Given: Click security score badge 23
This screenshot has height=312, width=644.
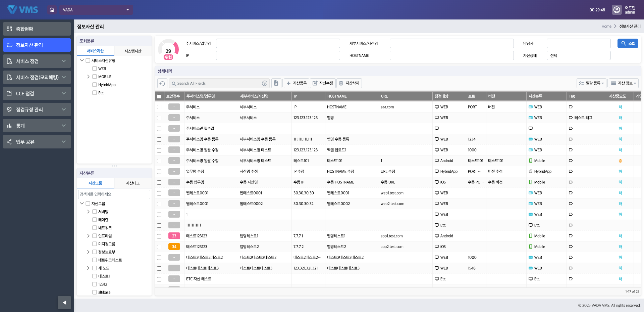Looking at the screenshot, I should coord(174,236).
